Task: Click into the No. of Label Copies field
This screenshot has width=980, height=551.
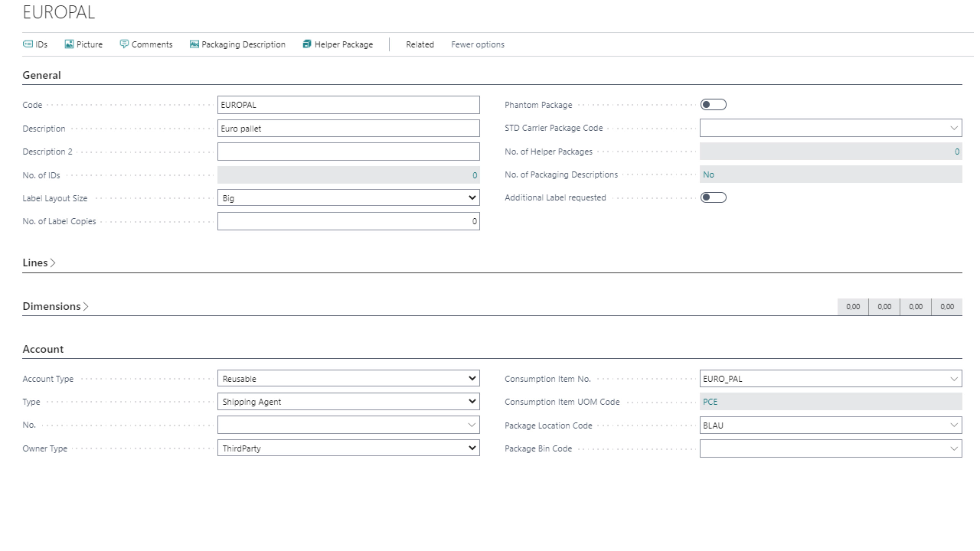Action: (348, 221)
